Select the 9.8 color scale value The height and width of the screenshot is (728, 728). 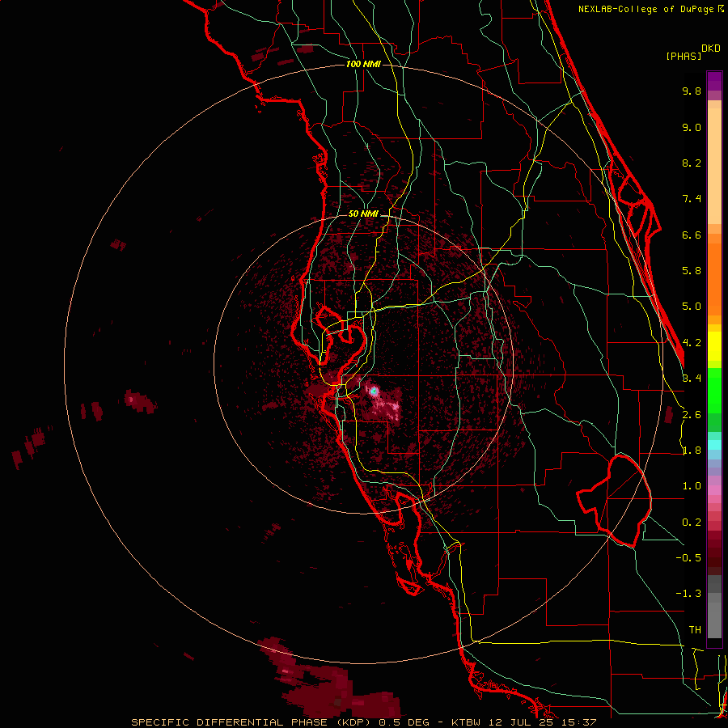pyautogui.click(x=692, y=91)
